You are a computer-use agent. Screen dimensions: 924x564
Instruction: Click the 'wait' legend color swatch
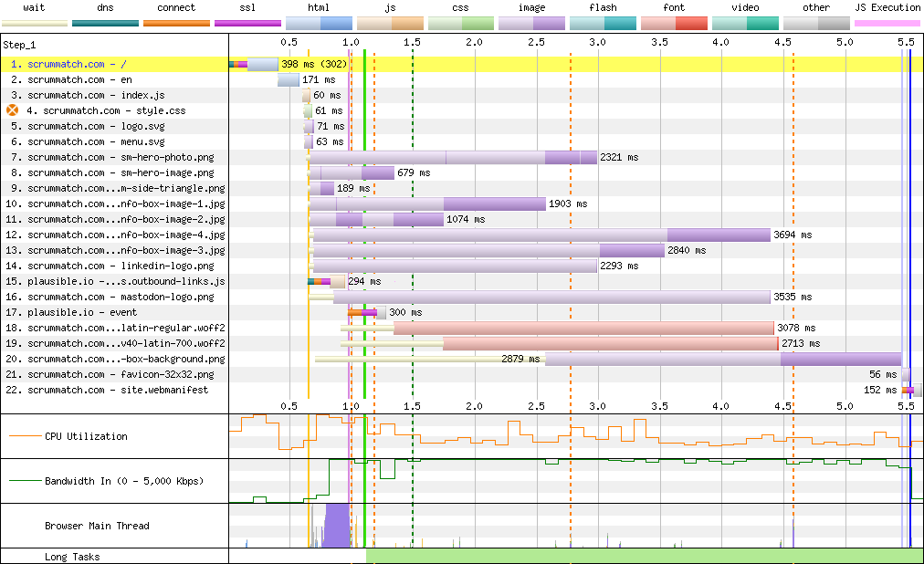click(35, 24)
